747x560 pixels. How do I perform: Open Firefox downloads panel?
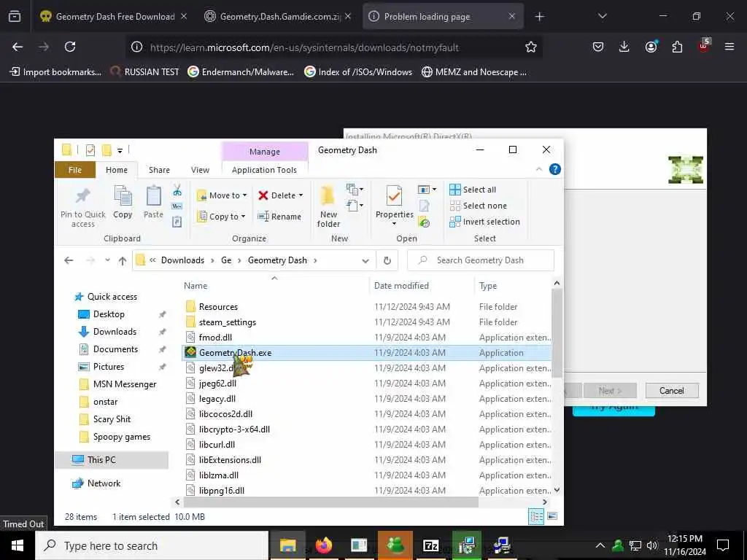(624, 47)
